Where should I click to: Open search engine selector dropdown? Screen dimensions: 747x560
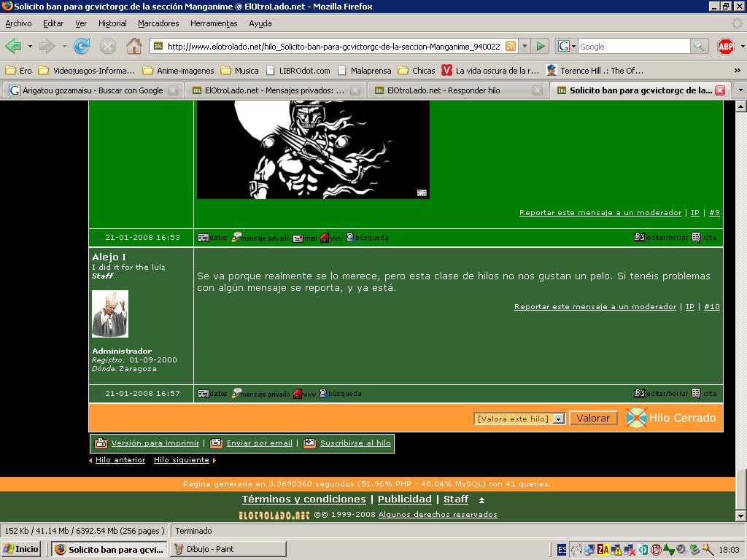[566, 46]
